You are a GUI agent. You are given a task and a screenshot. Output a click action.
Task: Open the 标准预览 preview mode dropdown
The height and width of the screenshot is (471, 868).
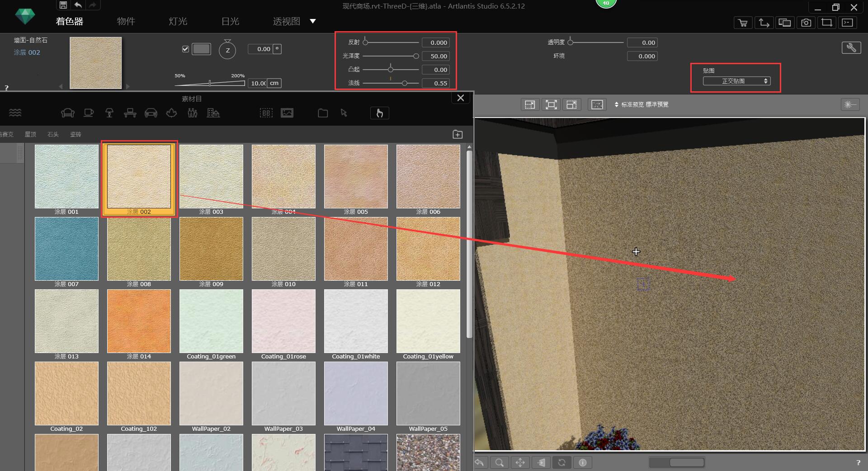[x=641, y=104]
